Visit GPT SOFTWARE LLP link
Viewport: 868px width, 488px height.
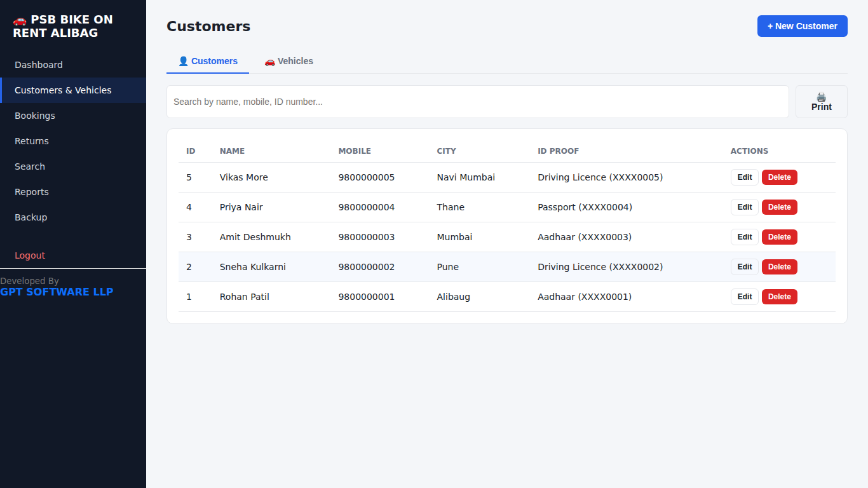(x=57, y=292)
